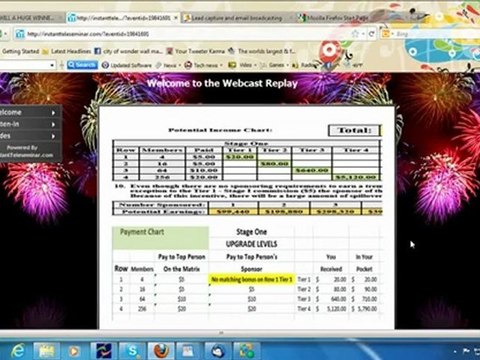Click the Action Center flag in system tray
Screen dimensions: 480x360
point(466,351)
